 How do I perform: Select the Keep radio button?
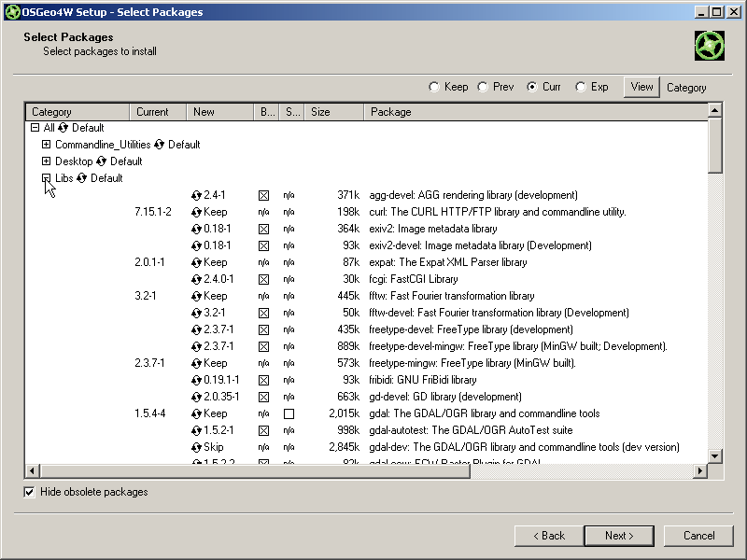click(434, 87)
